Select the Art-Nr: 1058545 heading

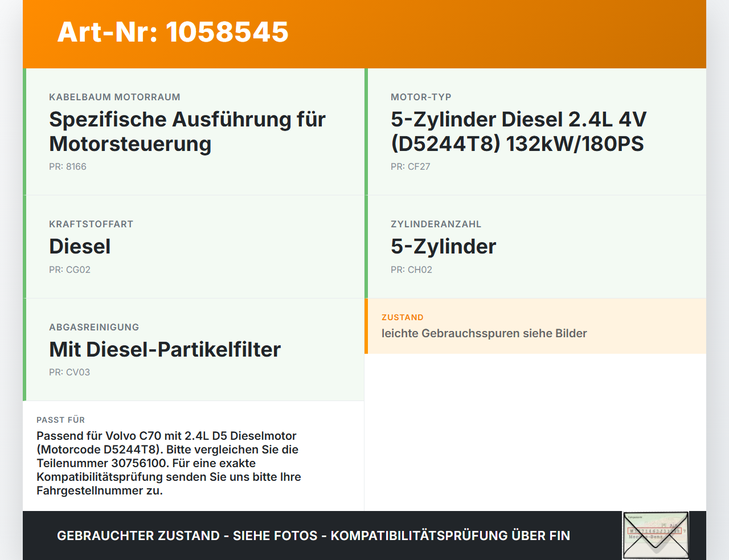[x=173, y=32]
